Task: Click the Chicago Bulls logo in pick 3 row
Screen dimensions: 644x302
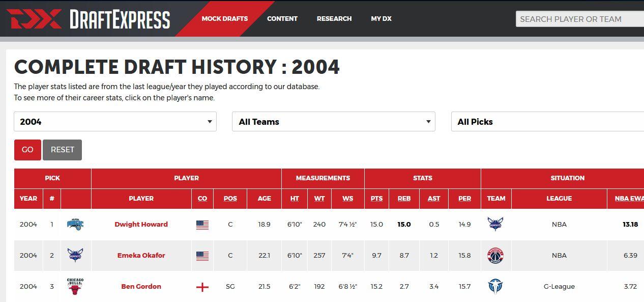Action: [75, 287]
